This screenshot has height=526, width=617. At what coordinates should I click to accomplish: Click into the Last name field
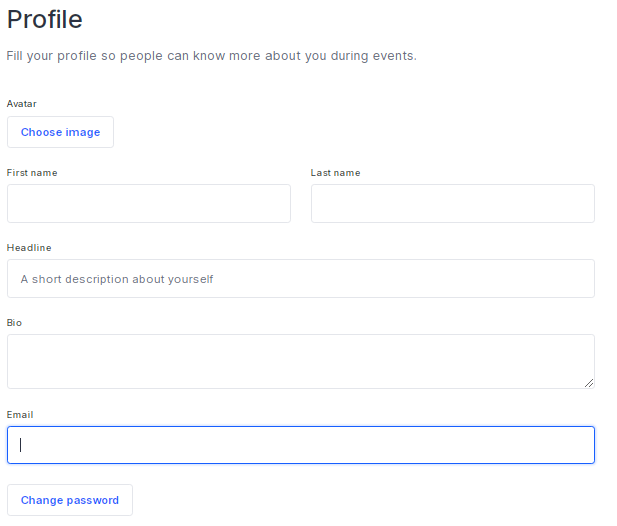[452, 203]
